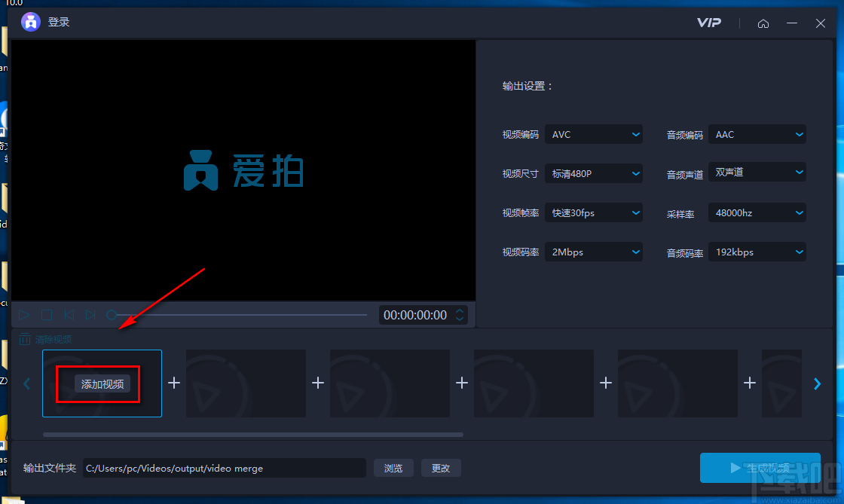
Task: Open 音频码率 192kbps dropdown
Action: click(757, 252)
